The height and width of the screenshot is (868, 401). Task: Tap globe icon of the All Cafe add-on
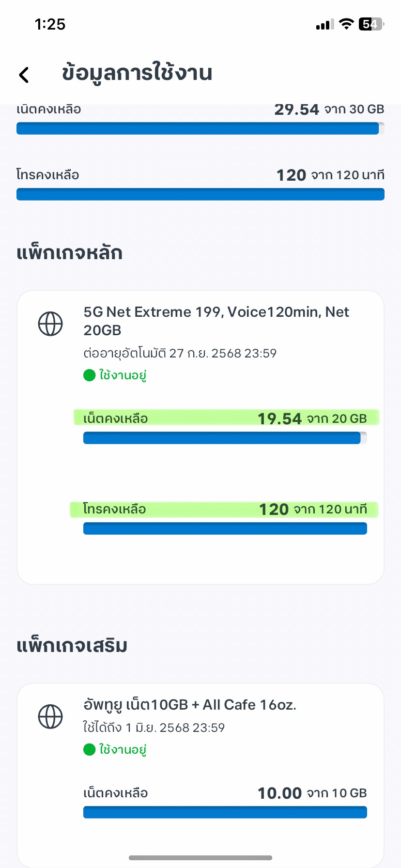point(50,716)
